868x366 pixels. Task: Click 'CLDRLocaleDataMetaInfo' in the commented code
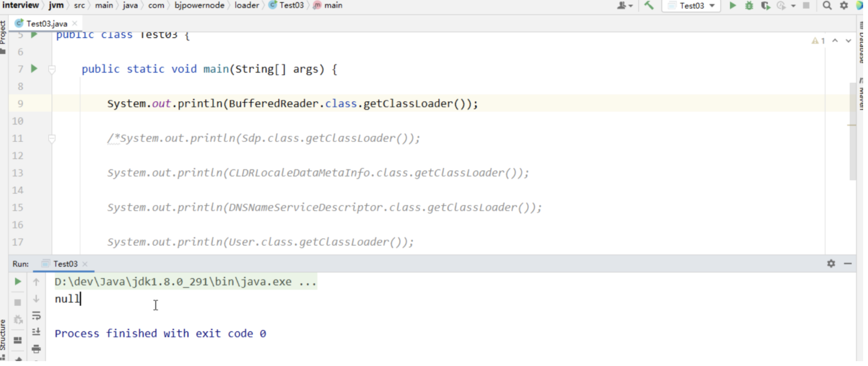click(x=300, y=173)
